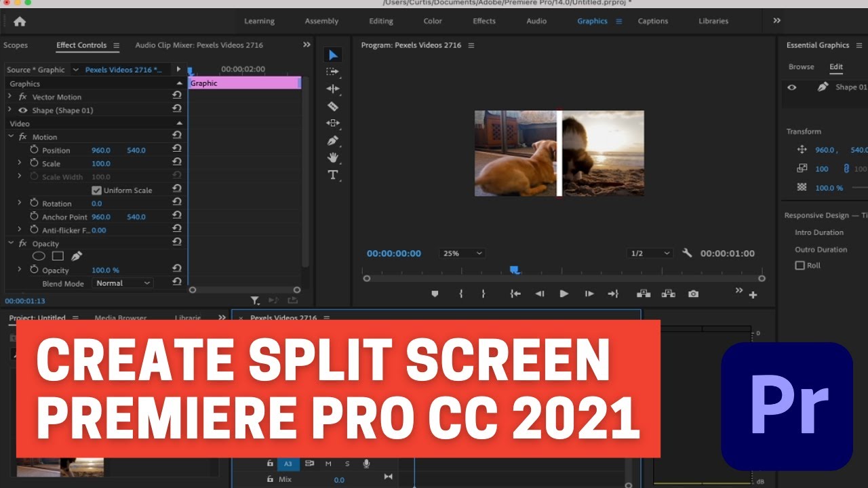Select the Selection tool arrow

pyautogui.click(x=333, y=55)
